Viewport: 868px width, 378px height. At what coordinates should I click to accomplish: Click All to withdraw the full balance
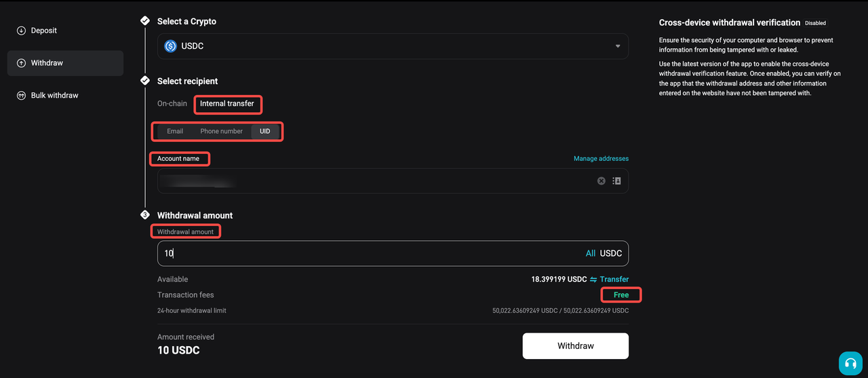[x=591, y=253]
